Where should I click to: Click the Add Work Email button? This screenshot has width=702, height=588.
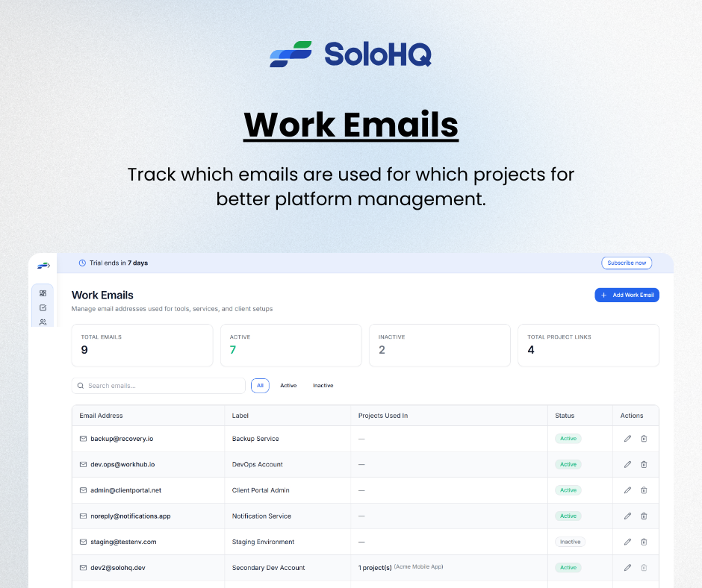click(627, 295)
